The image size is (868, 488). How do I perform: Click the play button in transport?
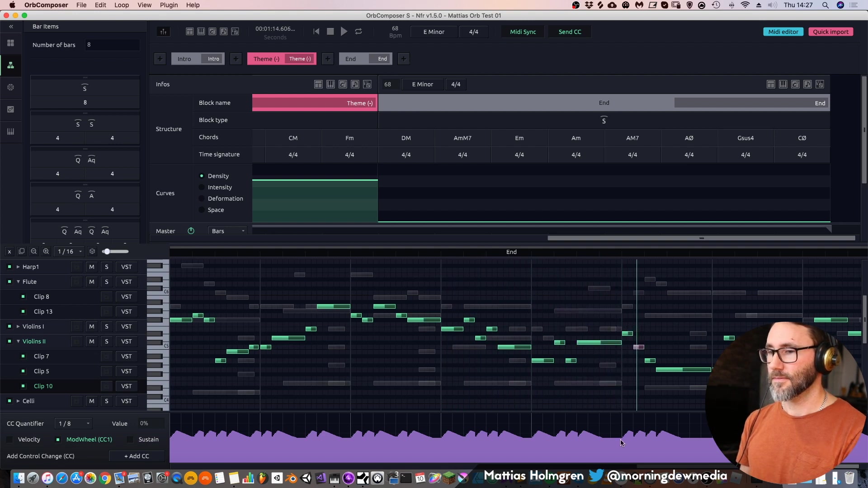(344, 32)
